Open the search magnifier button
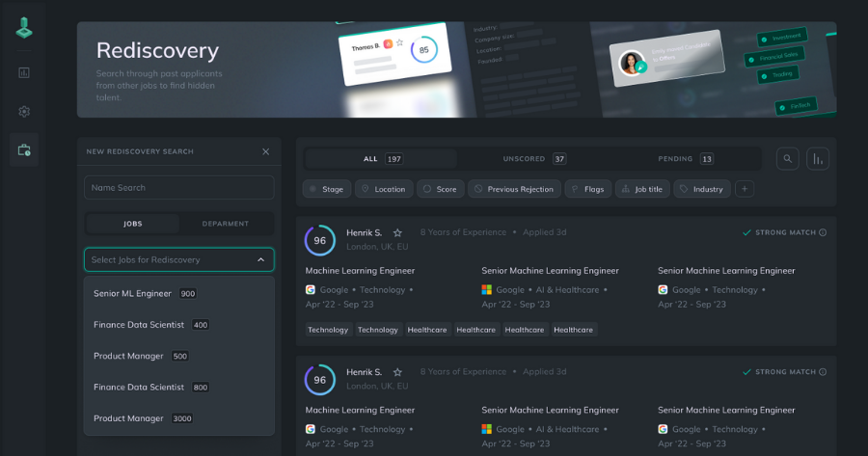The height and width of the screenshot is (456, 868). click(x=787, y=159)
